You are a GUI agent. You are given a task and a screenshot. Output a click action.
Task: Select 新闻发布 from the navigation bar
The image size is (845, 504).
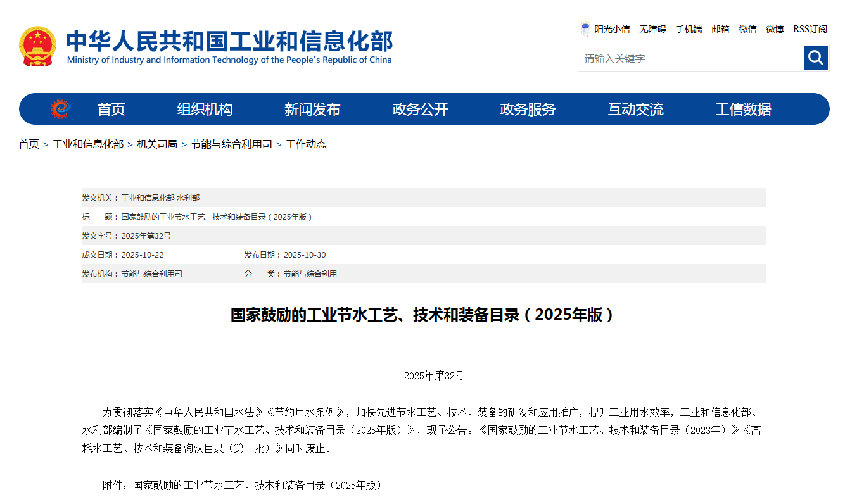pyautogui.click(x=312, y=110)
